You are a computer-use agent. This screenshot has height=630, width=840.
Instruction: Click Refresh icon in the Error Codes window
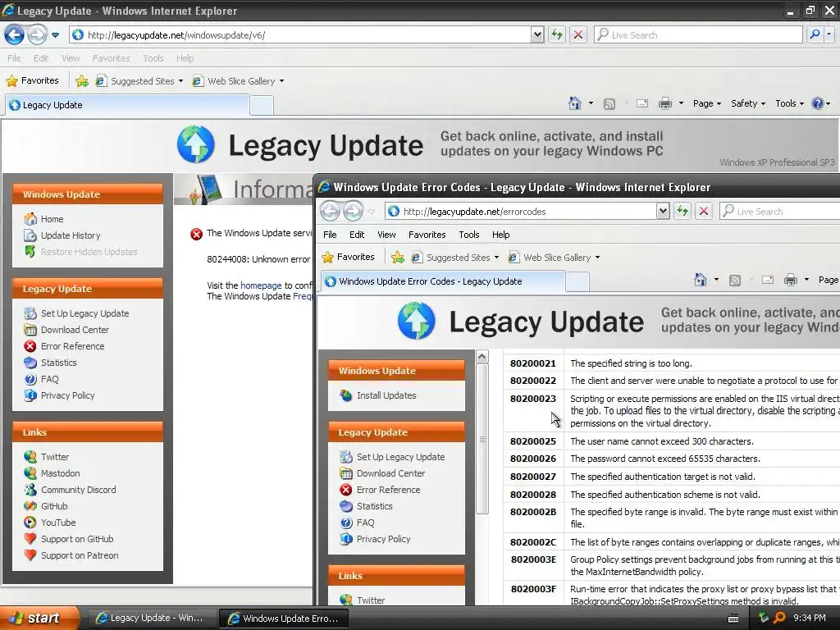682,211
